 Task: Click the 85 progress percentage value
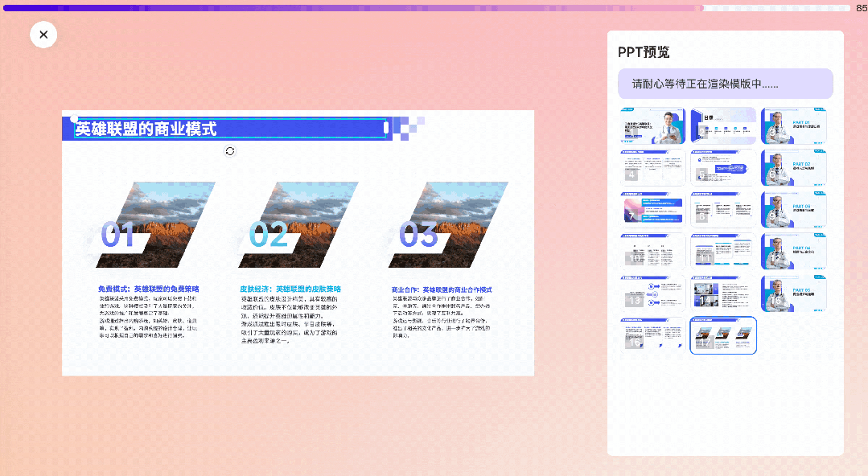(862, 8)
